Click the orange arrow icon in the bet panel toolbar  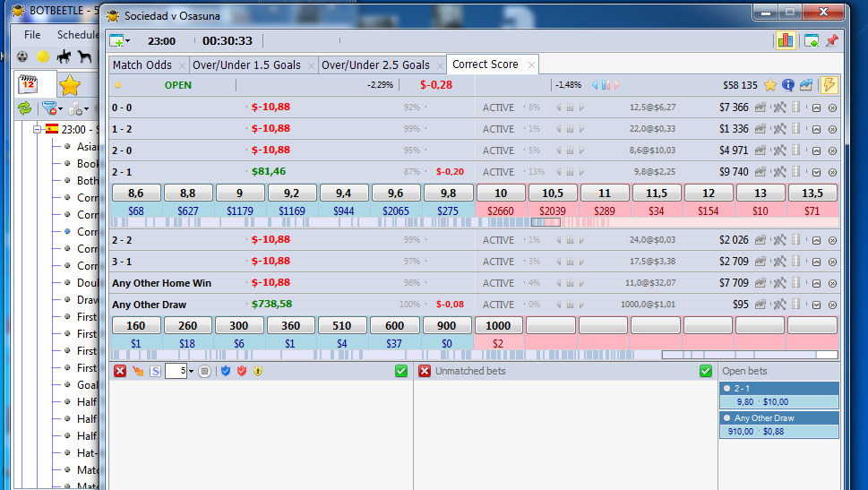click(x=138, y=371)
